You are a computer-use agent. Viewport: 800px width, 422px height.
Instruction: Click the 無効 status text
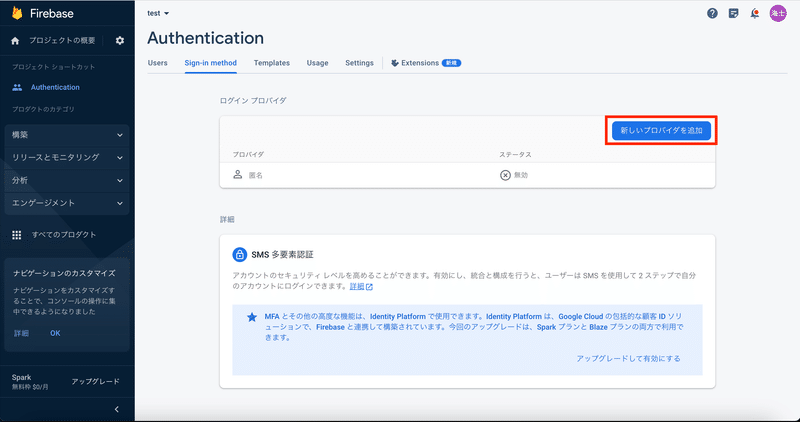(521, 175)
